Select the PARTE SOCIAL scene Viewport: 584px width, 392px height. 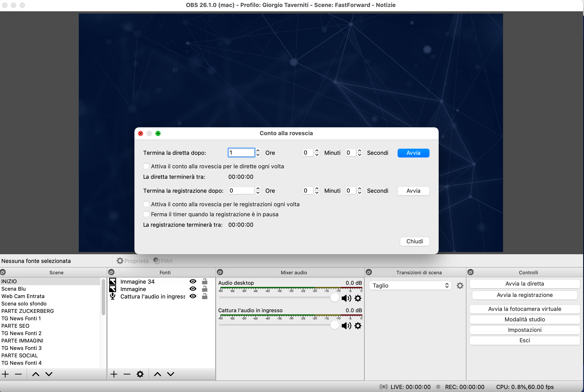pyautogui.click(x=50, y=356)
